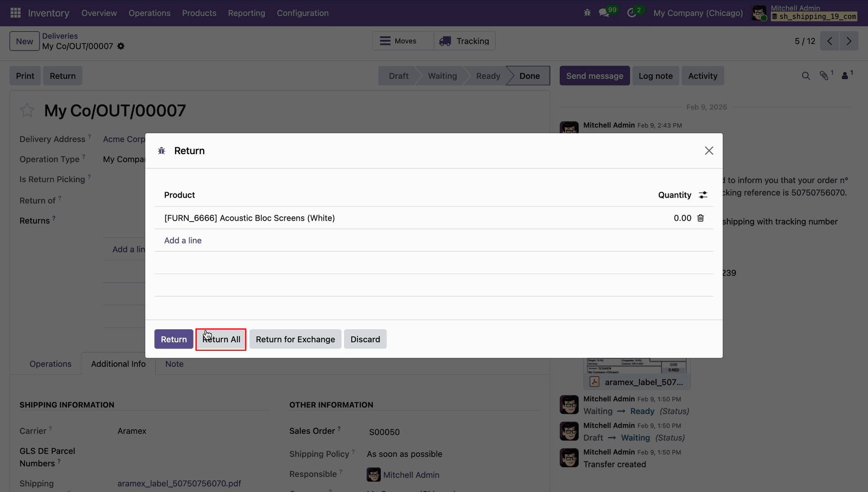Click Add a line in Return dialog
Viewport: 868px width, 492px height.
tap(183, 241)
